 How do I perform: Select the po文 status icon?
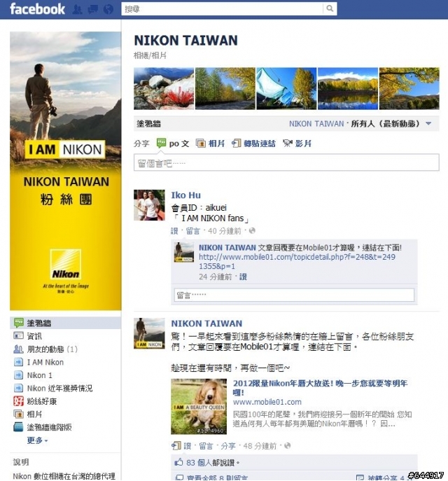pyautogui.click(x=161, y=144)
